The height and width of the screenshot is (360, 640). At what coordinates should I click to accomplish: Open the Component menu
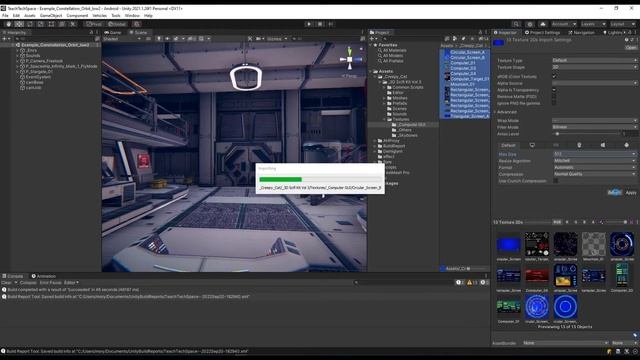point(77,16)
